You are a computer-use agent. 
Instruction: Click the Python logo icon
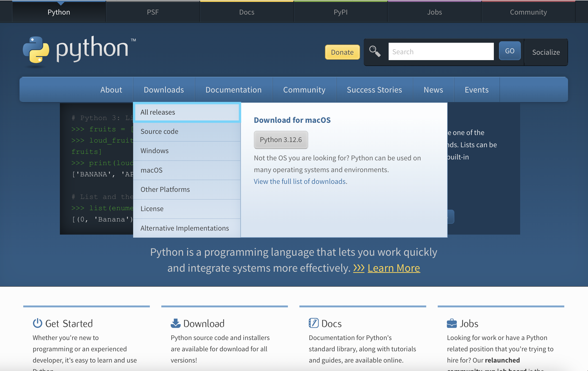click(36, 50)
